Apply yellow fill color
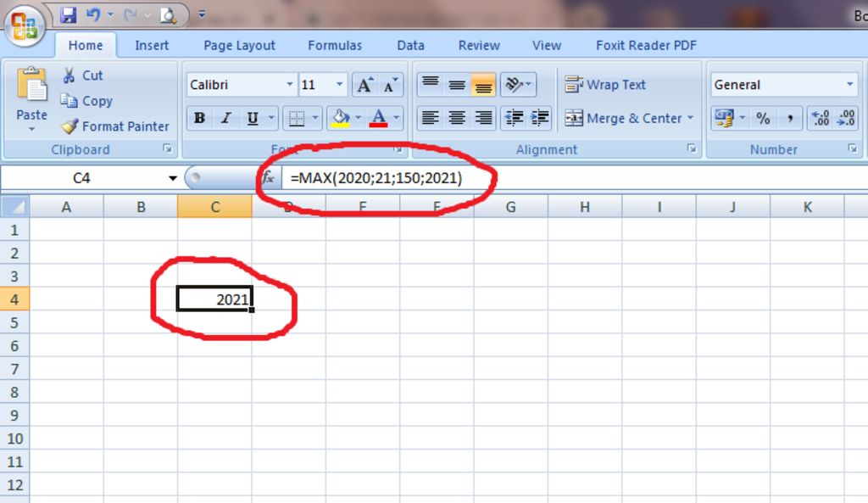 click(x=340, y=118)
